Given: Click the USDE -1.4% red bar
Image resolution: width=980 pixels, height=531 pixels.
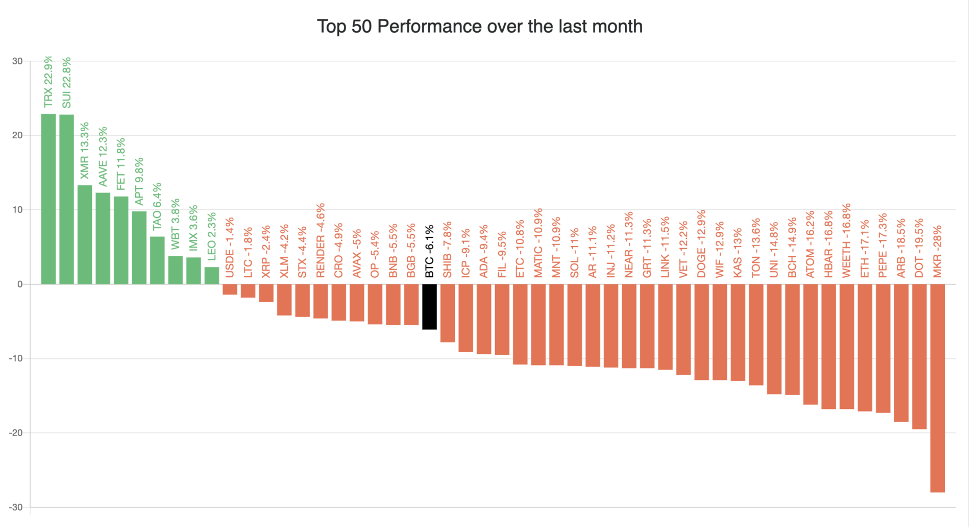Looking at the screenshot, I should (x=230, y=289).
